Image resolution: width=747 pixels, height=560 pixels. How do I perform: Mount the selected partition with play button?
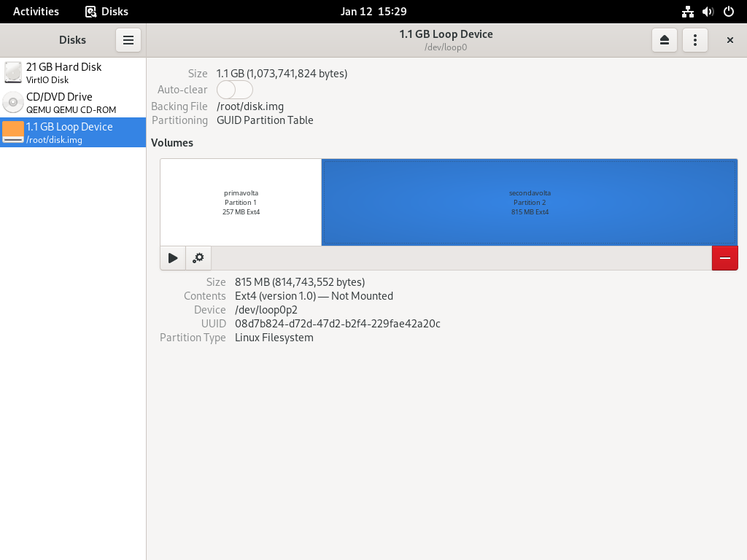point(173,258)
